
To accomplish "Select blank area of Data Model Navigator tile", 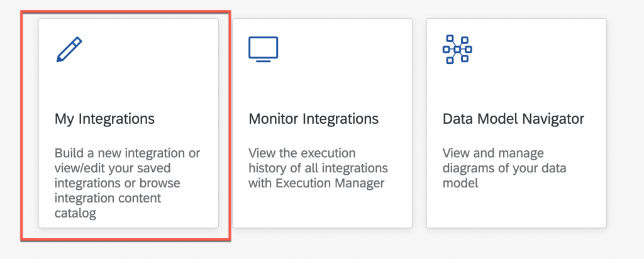I will point(516,209).
